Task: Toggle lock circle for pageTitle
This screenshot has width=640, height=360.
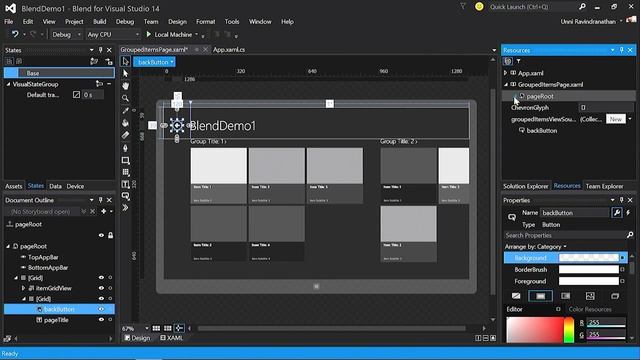Action: (x=110, y=320)
